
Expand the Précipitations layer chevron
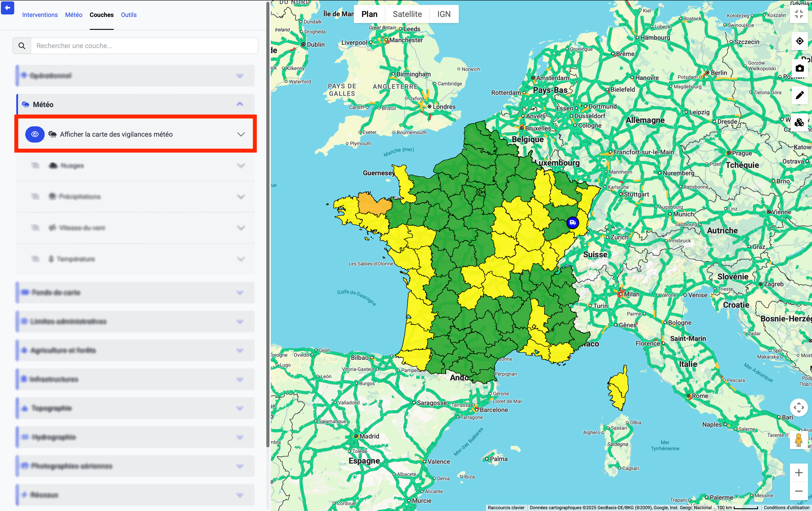click(x=241, y=197)
